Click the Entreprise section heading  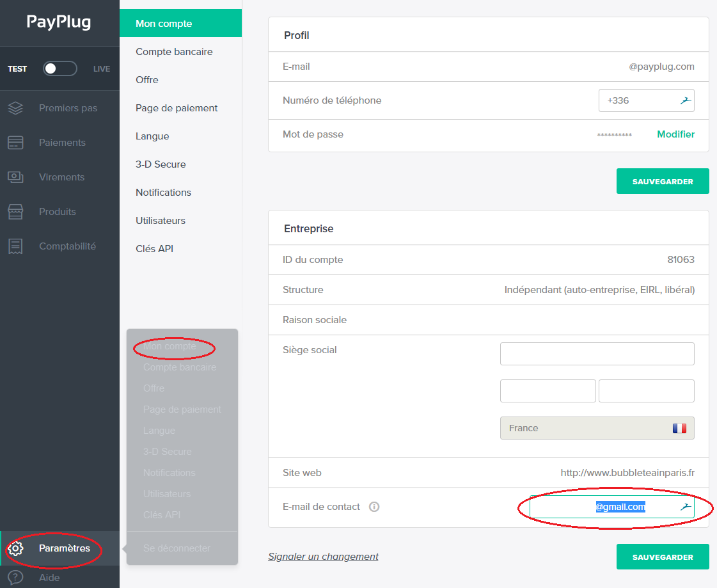(309, 229)
